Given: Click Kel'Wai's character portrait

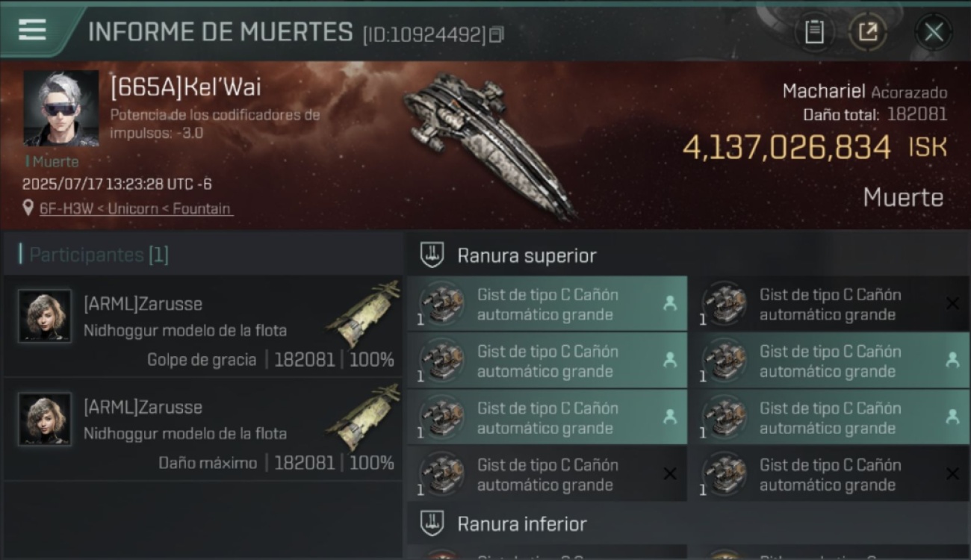Looking at the screenshot, I should 61,108.
